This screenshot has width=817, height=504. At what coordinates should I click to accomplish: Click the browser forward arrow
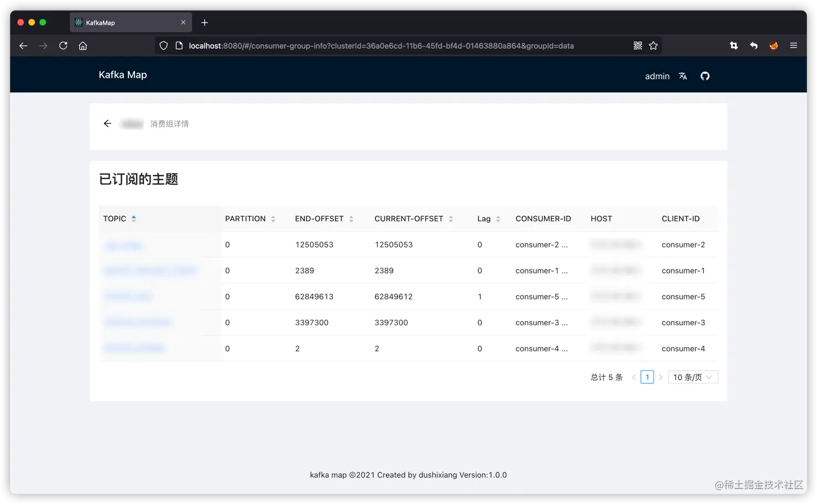pyautogui.click(x=43, y=46)
